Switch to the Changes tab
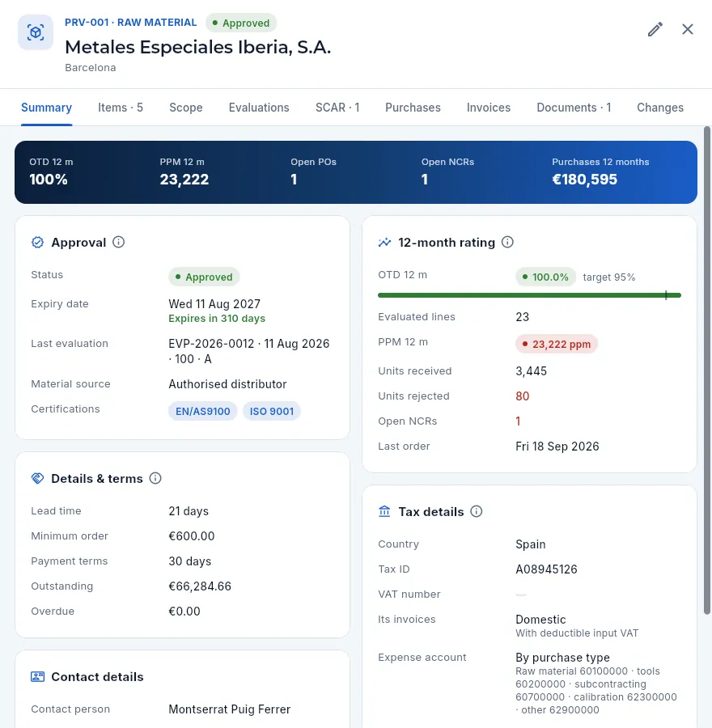Screen dimensions: 712x728 click(x=660, y=108)
